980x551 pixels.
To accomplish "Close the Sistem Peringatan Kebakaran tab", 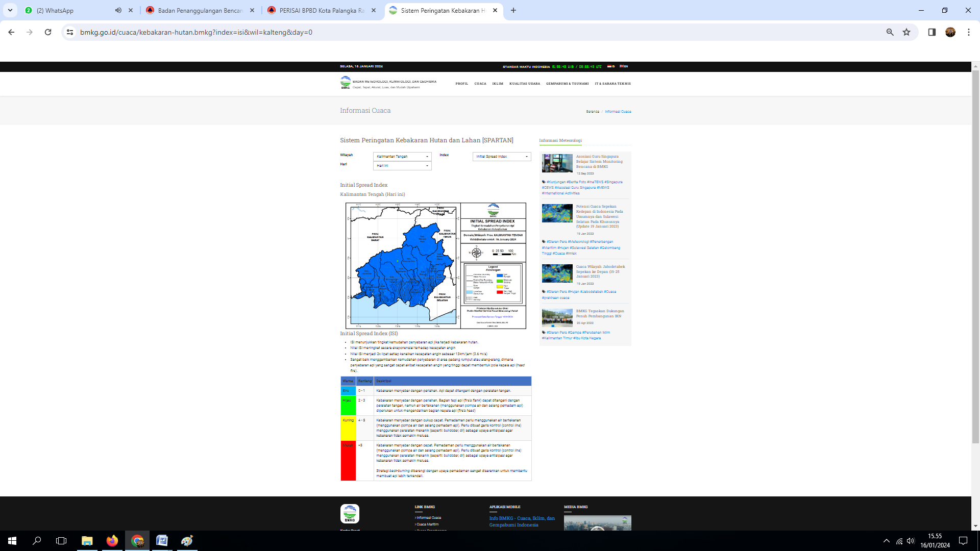I will click(x=495, y=10).
